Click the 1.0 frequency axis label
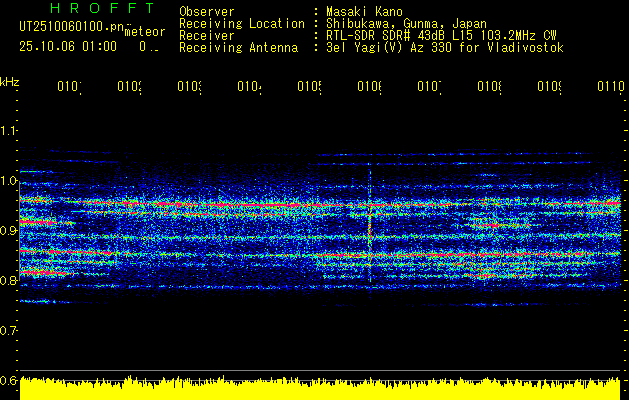 pos(9,181)
